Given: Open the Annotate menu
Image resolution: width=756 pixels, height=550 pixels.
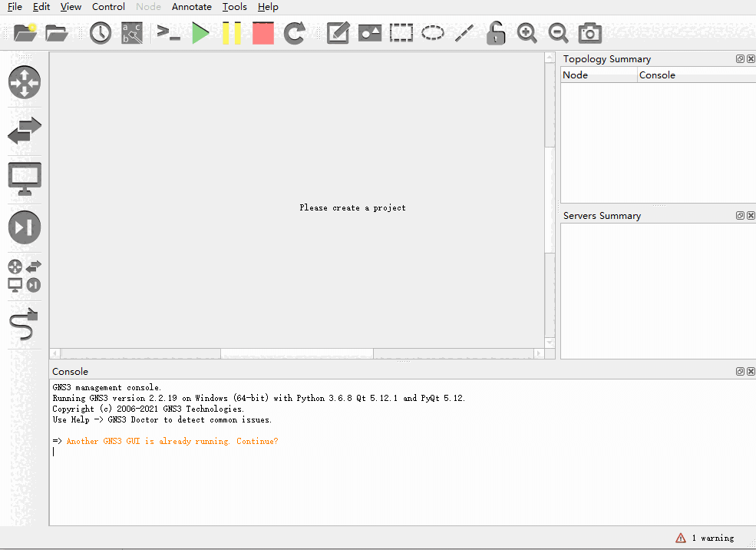Looking at the screenshot, I should coord(191,7).
